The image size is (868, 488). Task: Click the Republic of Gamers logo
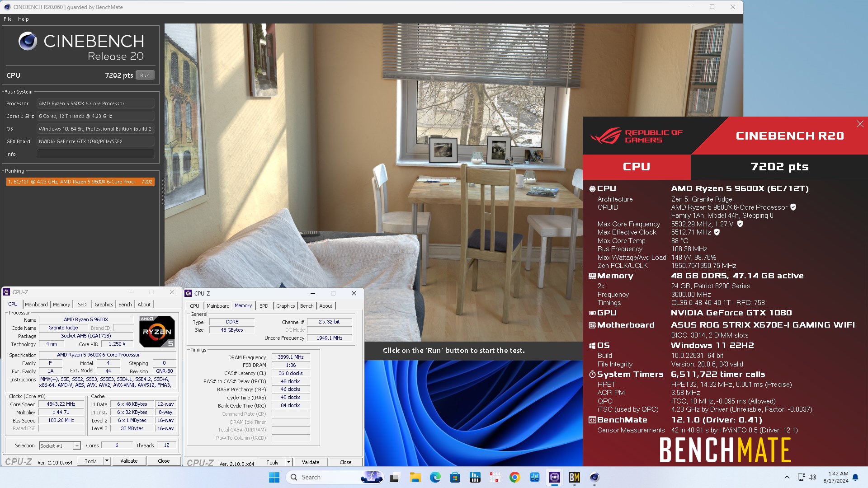[636, 136]
